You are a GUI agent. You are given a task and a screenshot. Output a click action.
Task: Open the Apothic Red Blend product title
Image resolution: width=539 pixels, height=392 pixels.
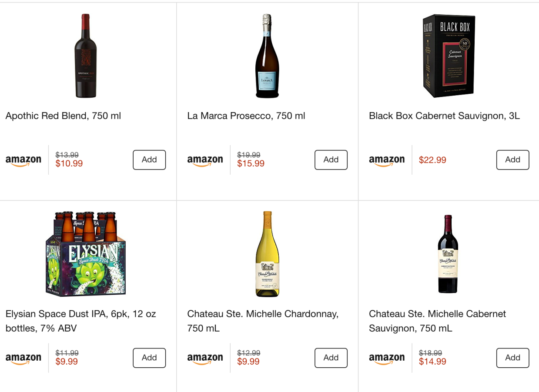click(62, 116)
